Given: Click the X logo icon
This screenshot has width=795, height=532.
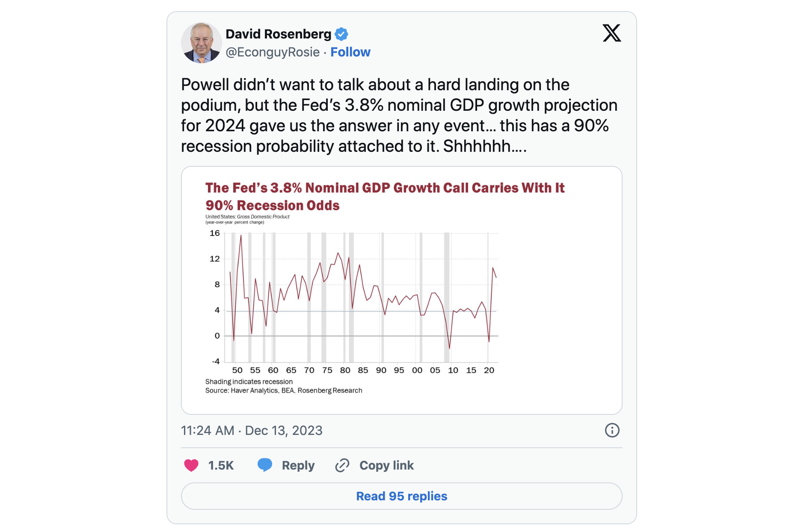Looking at the screenshot, I should click(611, 33).
